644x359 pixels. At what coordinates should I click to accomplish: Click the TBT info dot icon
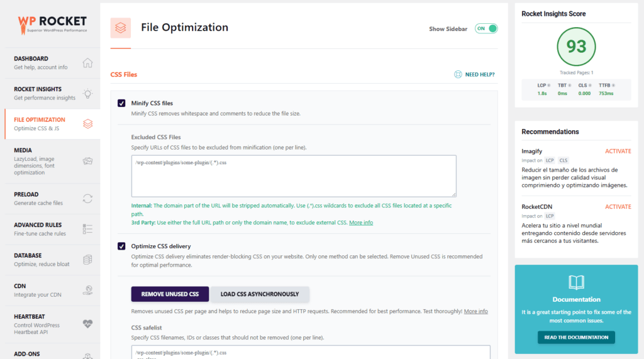pos(569,86)
